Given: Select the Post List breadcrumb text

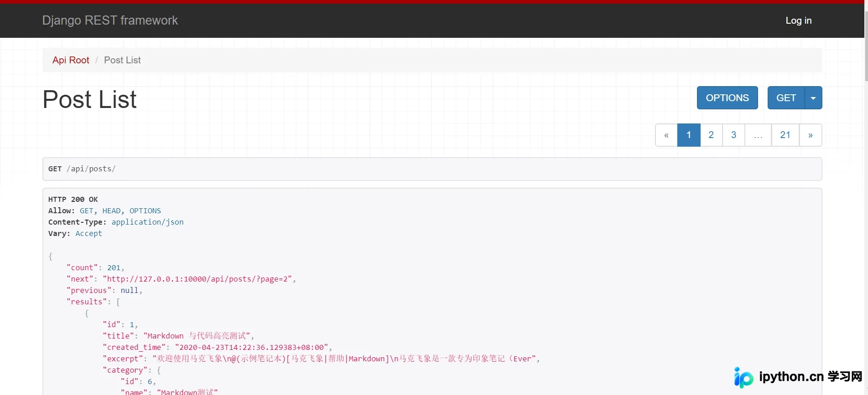Looking at the screenshot, I should point(122,60).
